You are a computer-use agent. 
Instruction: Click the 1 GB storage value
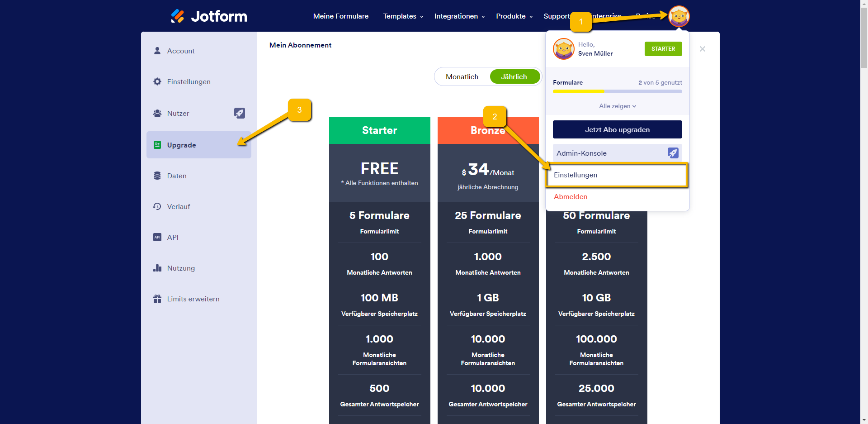tap(488, 298)
